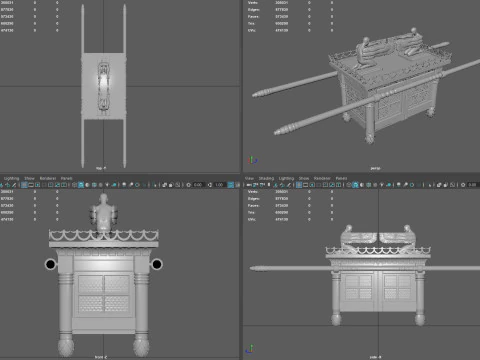Click grease pencil icon in side panel
Viewport: 480px width, 360px height.
pos(289,185)
